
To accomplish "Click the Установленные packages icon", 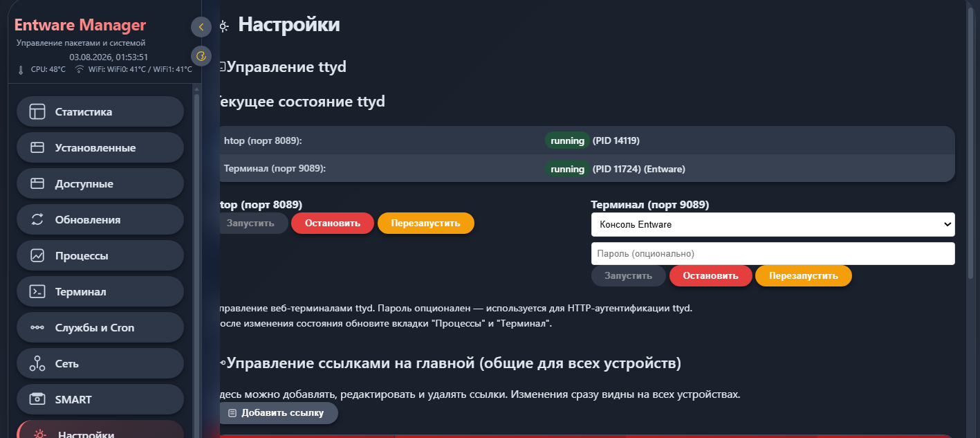I will pyautogui.click(x=37, y=147).
